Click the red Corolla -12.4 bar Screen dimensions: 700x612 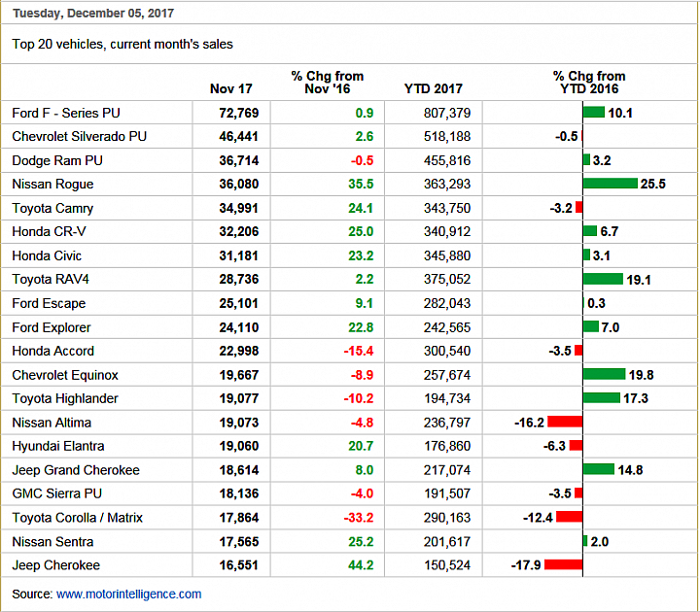tap(569, 517)
